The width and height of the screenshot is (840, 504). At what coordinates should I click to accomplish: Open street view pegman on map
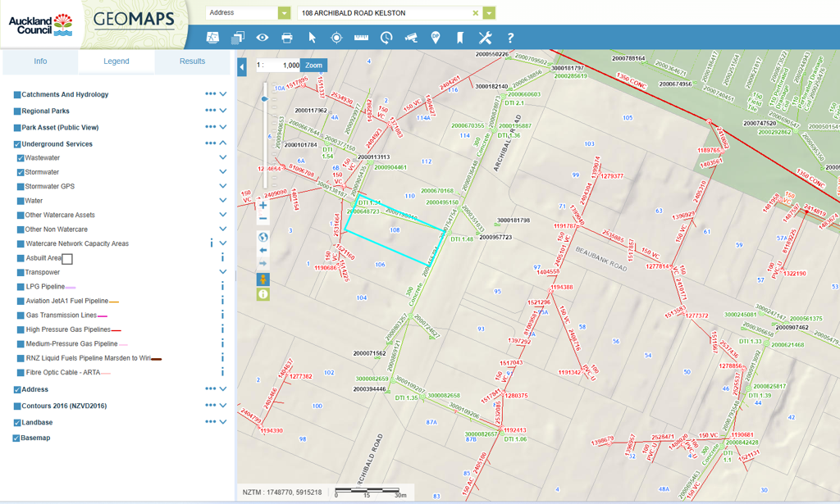click(x=262, y=279)
